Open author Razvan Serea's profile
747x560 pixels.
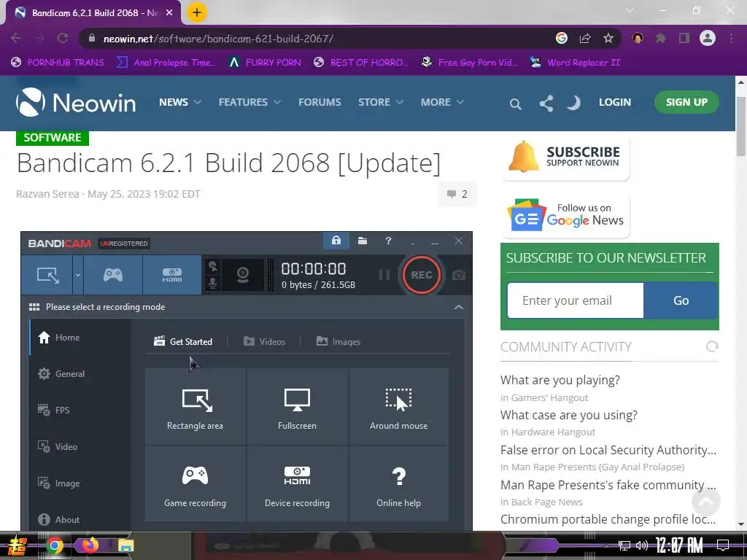tap(47, 194)
